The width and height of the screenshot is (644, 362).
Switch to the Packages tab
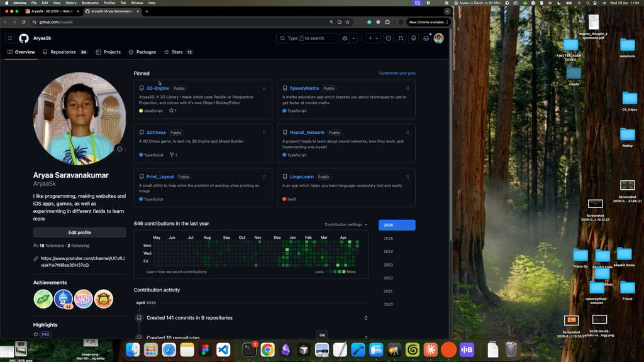coord(143,52)
